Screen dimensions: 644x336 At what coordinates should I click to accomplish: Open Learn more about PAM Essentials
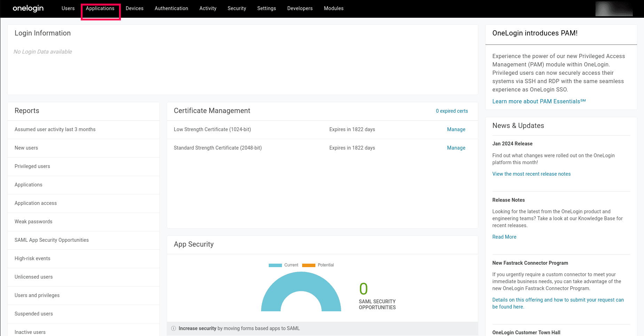click(x=539, y=101)
